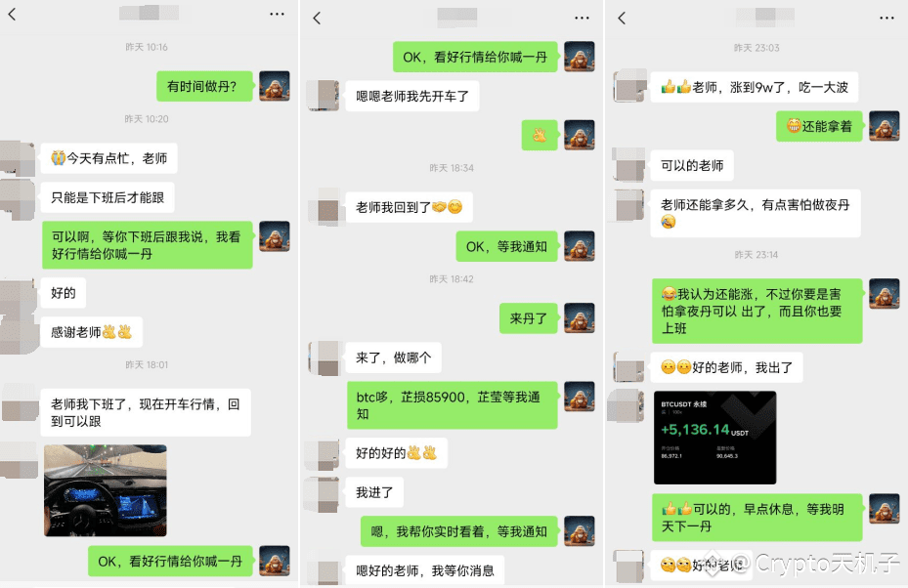Tap the OK hand emoji reply bubble
Viewport: 908px width, 588px height.
tap(540, 136)
